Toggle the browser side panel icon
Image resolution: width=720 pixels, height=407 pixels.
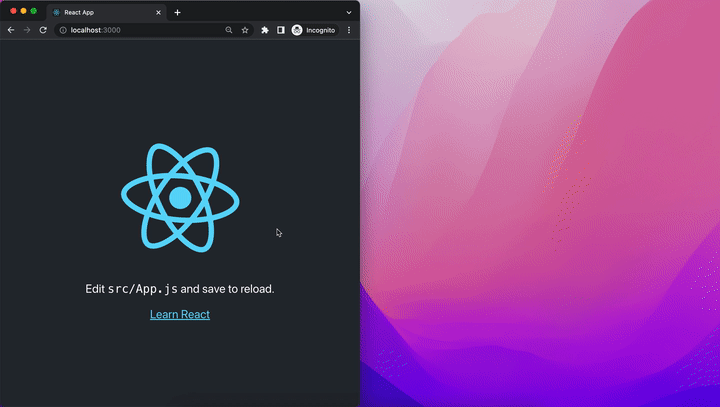tap(281, 30)
